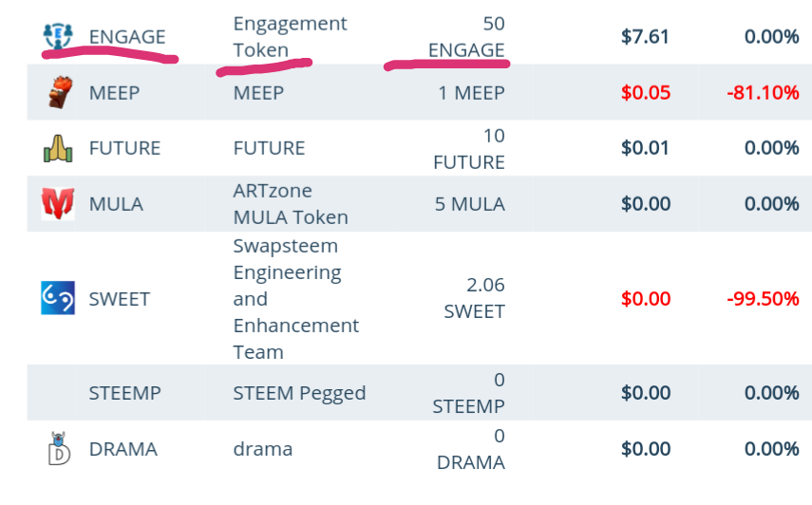The image size is (812, 505).
Task: Click the MEEP token icon
Action: pyautogui.click(x=60, y=92)
